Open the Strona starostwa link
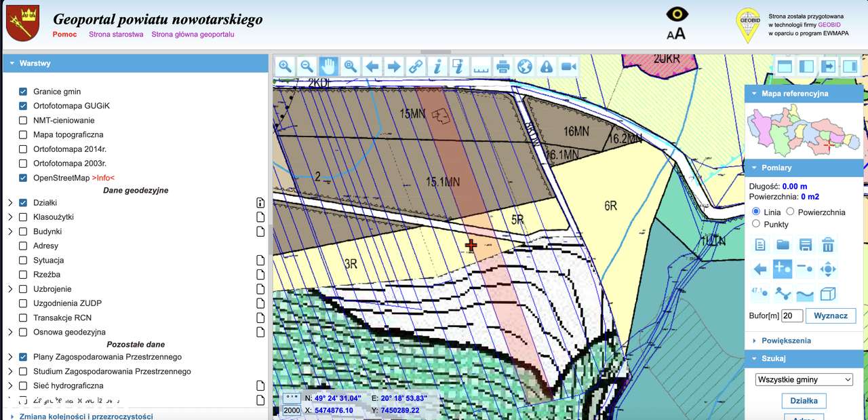 tap(116, 35)
